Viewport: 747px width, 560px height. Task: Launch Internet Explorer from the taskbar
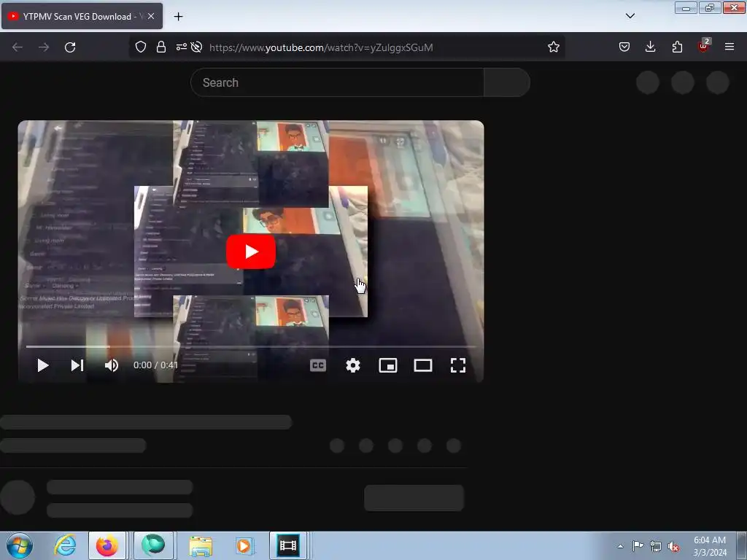coord(65,545)
